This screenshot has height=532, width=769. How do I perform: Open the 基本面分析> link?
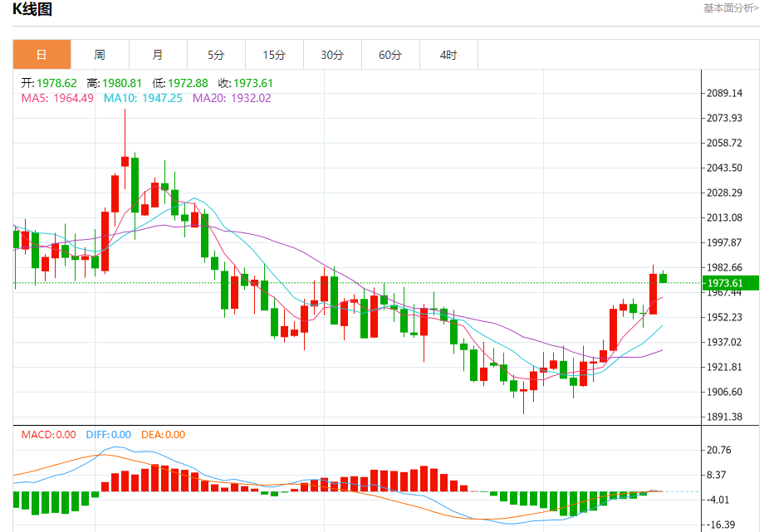pos(731,7)
